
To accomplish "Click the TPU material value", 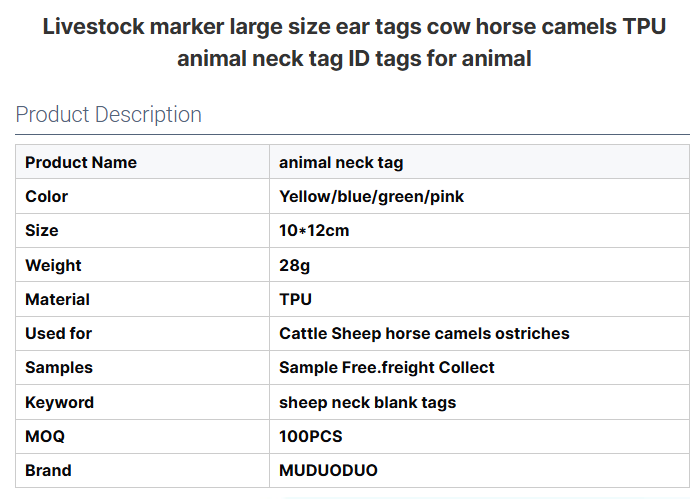I will (295, 299).
